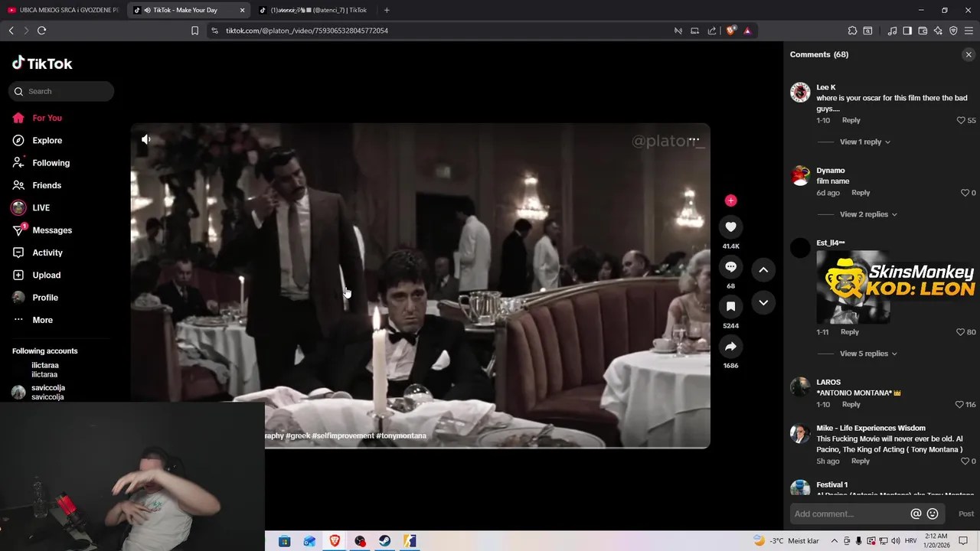Toggle the browser sidebar panel
The height and width of the screenshot is (551, 980).
pyautogui.click(x=907, y=31)
